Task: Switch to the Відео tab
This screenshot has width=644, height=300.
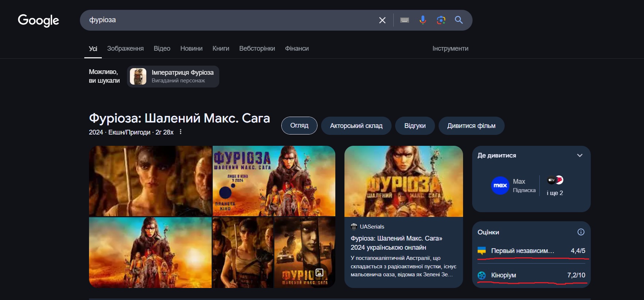Action: coord(162,48)
